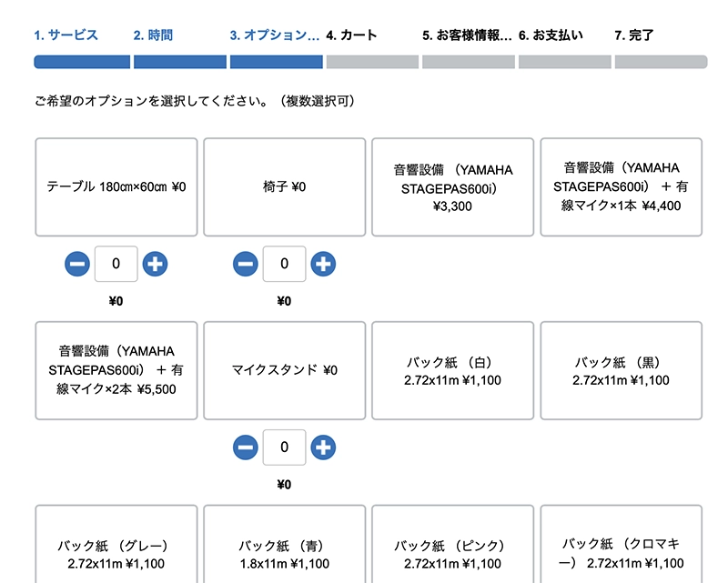Toggle 音響設備 + 有線マイク×1本 ¥4,400 option
728x583 pixels.
[622, 187]
